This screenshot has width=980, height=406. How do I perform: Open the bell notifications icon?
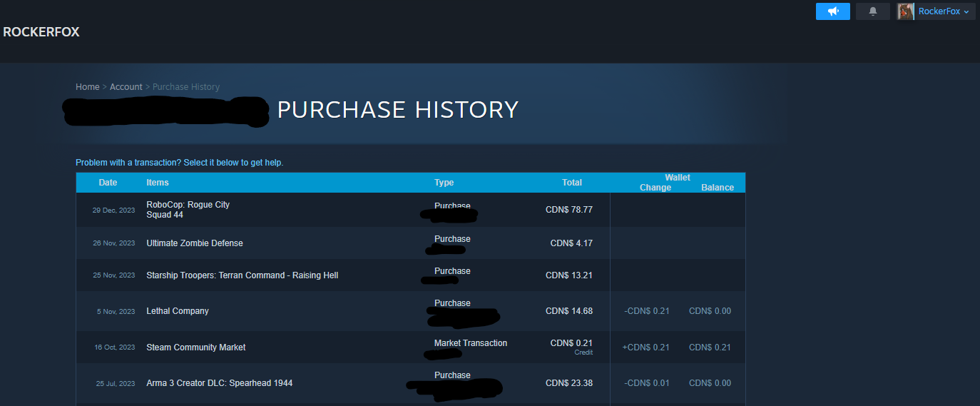(x=873, y=11)
